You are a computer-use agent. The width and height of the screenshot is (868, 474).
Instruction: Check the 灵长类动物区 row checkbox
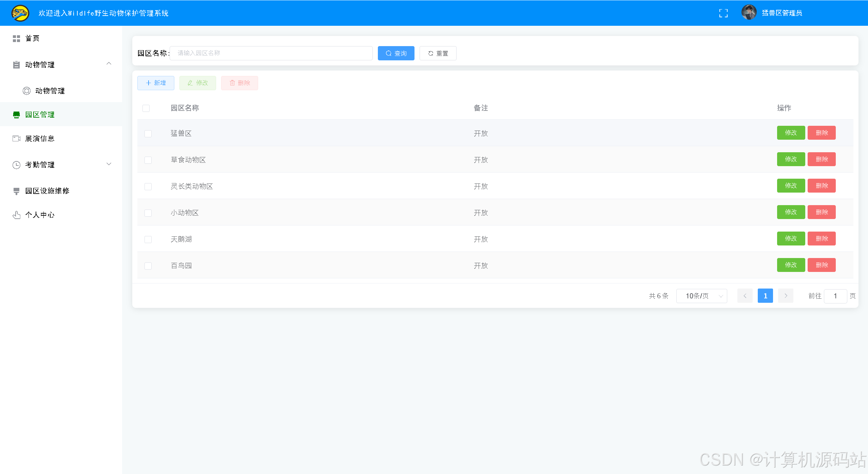tap(148, 187)
